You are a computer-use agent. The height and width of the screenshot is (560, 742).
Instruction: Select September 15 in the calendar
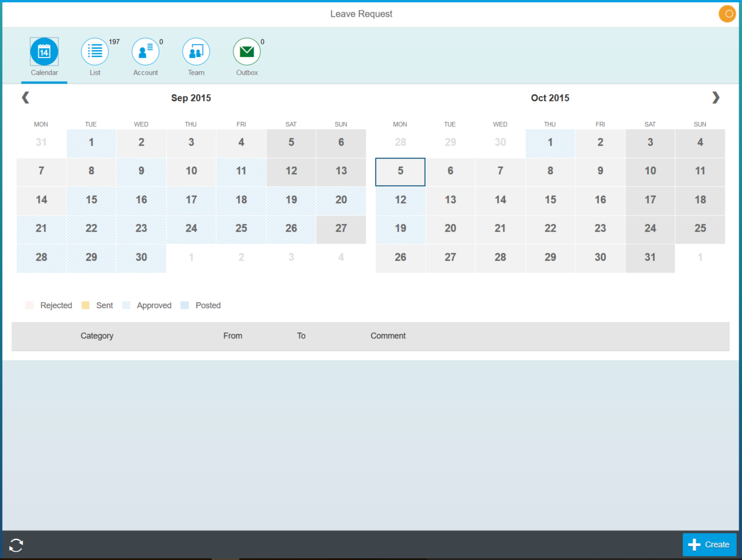click(91, 200)
